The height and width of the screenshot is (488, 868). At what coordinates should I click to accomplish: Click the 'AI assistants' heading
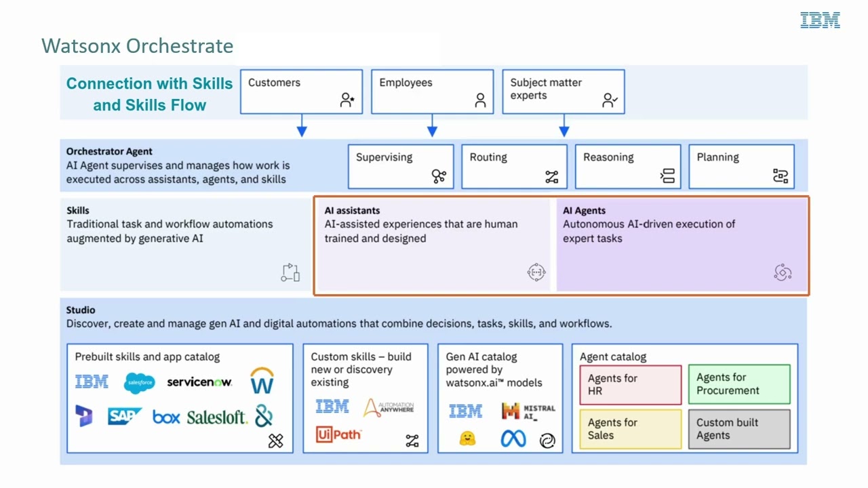(x=352, y=210)
